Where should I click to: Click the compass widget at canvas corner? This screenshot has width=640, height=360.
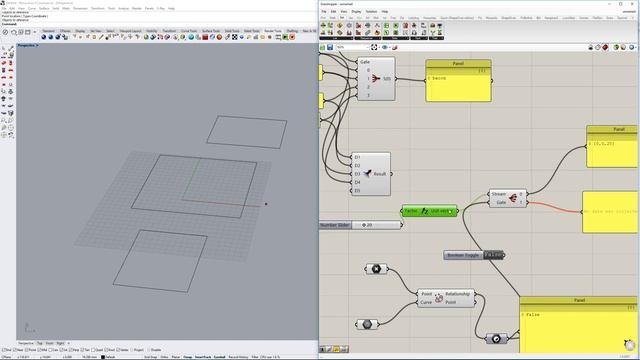point(630,344)
